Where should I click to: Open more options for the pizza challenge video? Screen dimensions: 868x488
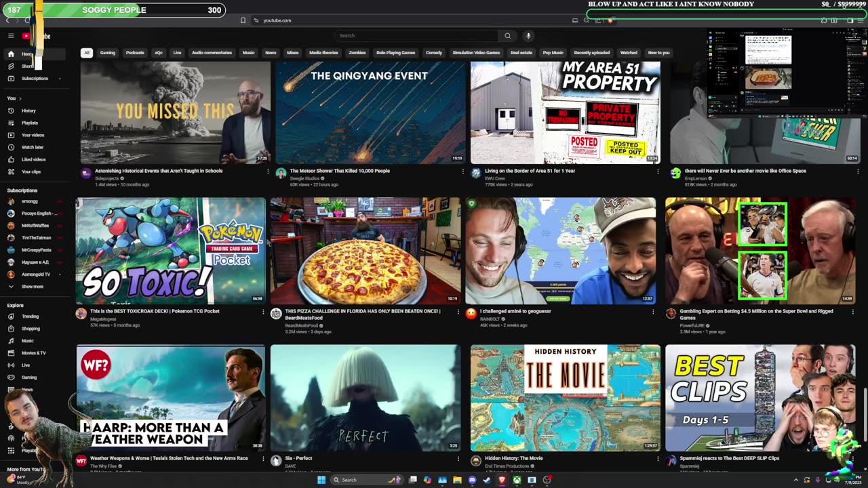pyautogui.click(x=458, y=312)
